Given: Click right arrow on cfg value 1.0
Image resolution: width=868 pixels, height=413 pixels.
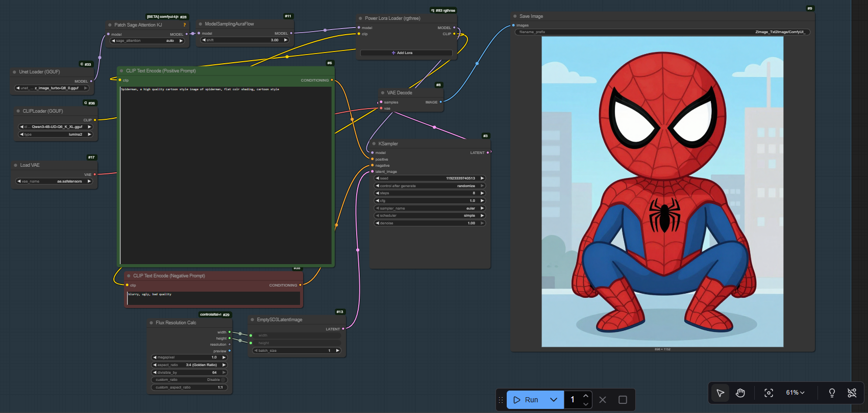Looking at the screenshot, I should click(x=482, y=201).
